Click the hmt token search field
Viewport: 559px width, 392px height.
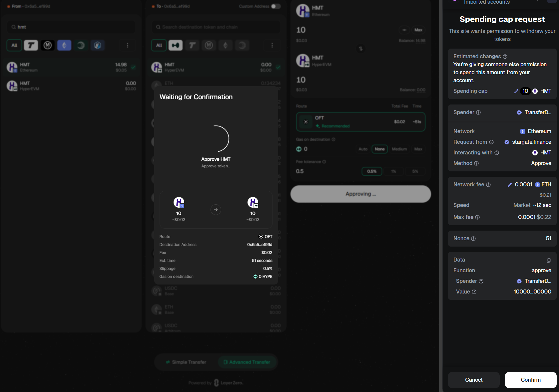click(71, 27)
